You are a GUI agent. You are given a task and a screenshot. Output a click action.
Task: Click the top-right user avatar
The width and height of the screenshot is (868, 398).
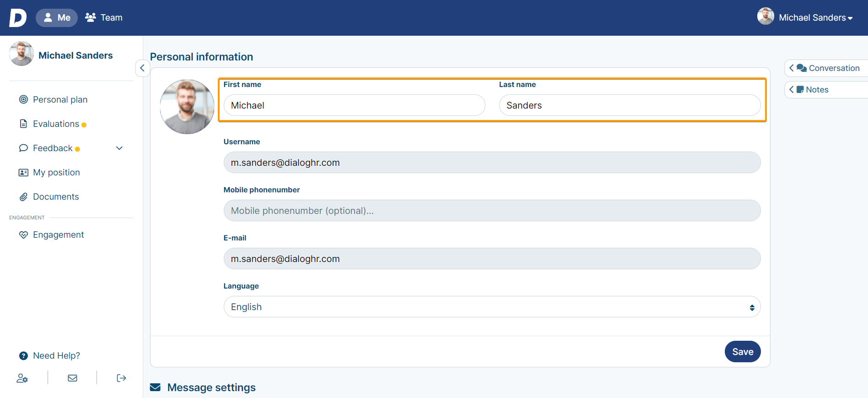tap(766, 16)
